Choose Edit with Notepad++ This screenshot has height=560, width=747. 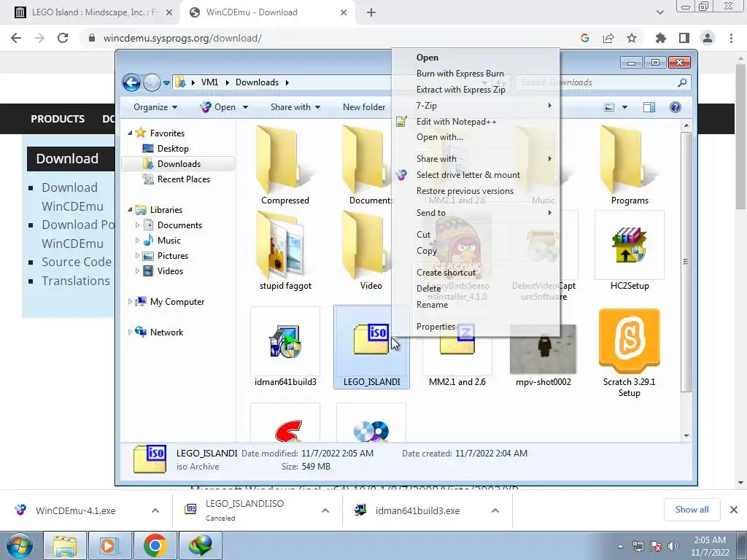click(x=476, y=122)
